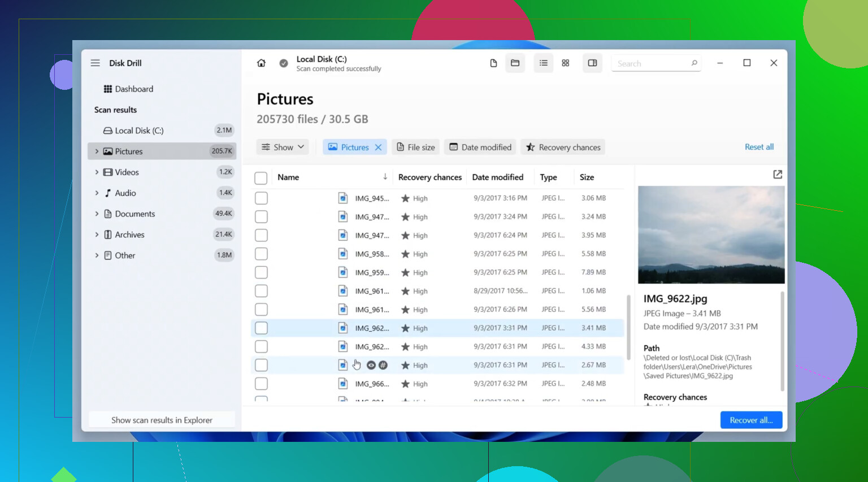Select the Pictures category in sidebar
Screen dimensions: 868x482
click(162, 151)
